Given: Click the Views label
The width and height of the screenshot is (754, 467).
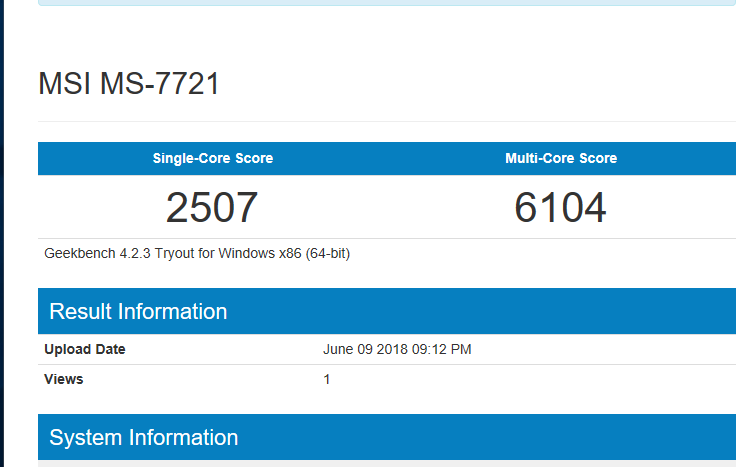Looking at the screenshot, I should pos(63,379).
